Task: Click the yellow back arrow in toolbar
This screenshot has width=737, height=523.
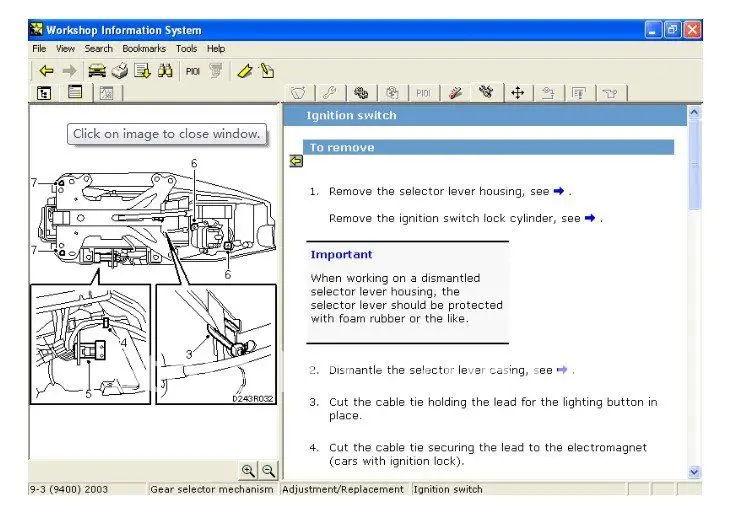Action: pyautogui.click(x=46, y=71)
